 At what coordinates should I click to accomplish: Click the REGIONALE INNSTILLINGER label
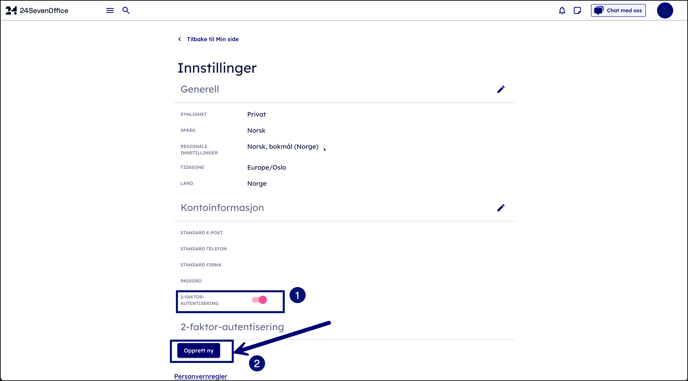point(199,150)
